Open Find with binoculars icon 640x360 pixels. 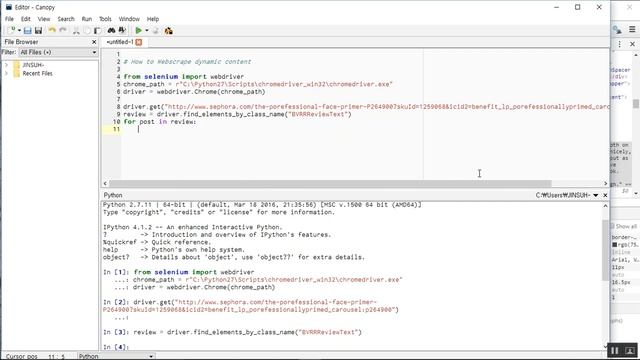tap(111, 31)
